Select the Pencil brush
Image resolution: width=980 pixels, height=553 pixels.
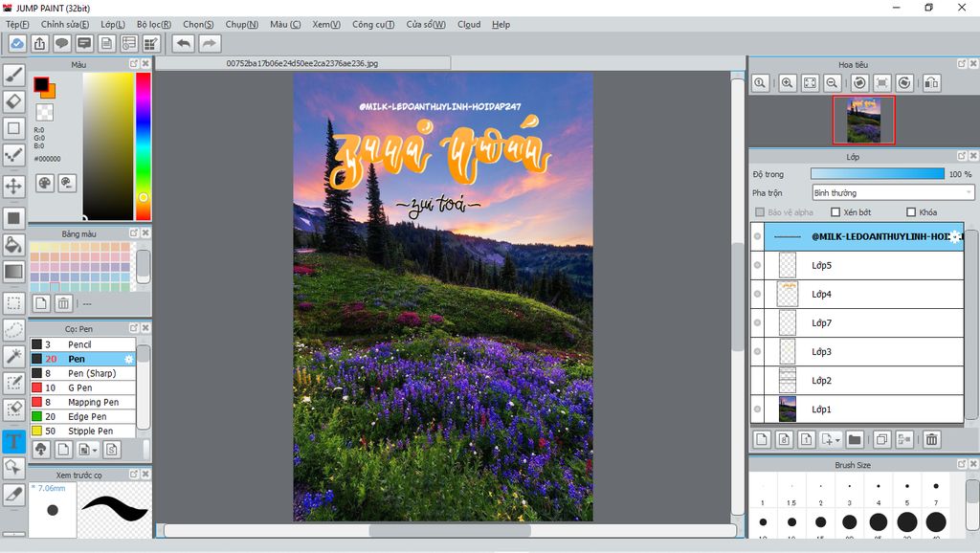82,344
